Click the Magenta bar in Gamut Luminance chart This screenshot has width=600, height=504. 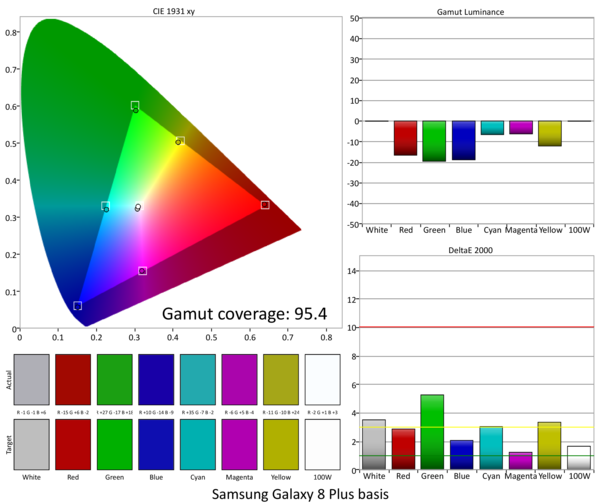coord(521,127)
